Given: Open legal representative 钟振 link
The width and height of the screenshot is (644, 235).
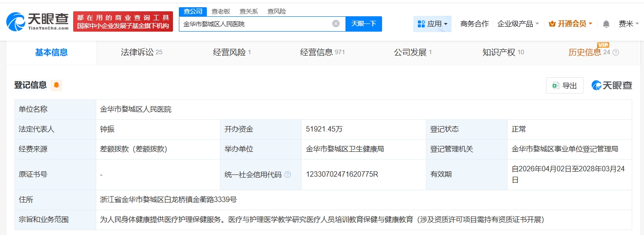Looking at the screenshot, I should (107, 129).
